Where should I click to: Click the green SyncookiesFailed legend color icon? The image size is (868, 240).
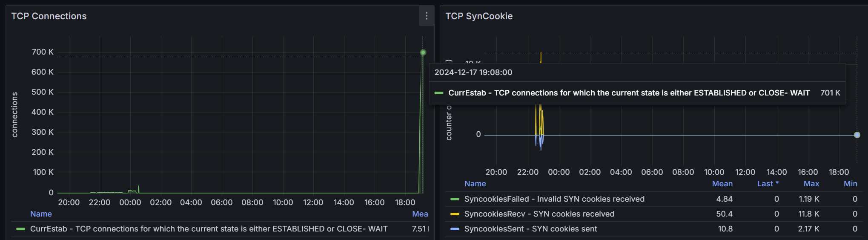(x=455, y=199)
